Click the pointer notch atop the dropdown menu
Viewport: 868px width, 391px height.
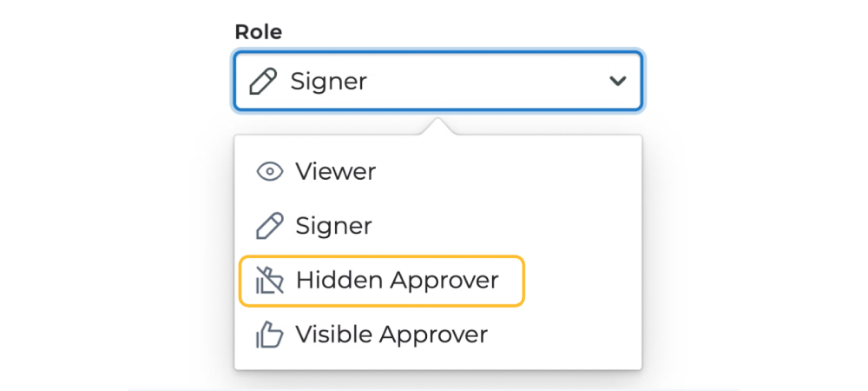[x=438, y=128]
